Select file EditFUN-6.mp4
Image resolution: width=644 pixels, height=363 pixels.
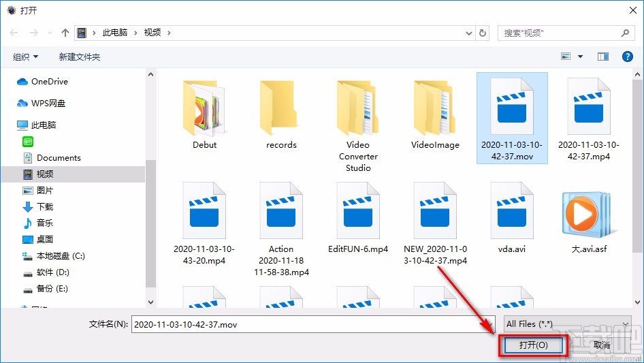tap(358, 218)
